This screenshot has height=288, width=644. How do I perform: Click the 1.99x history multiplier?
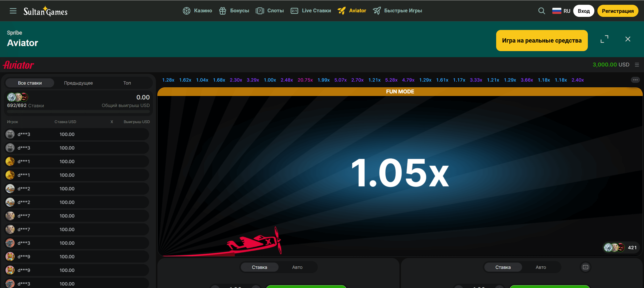pos(324,80)
